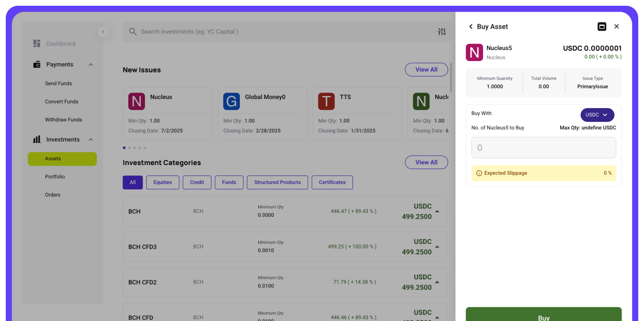Click the Closing Date 7/2/2025 value
The width and height of the screenshot is (644, 321).
tap(172, 131)
